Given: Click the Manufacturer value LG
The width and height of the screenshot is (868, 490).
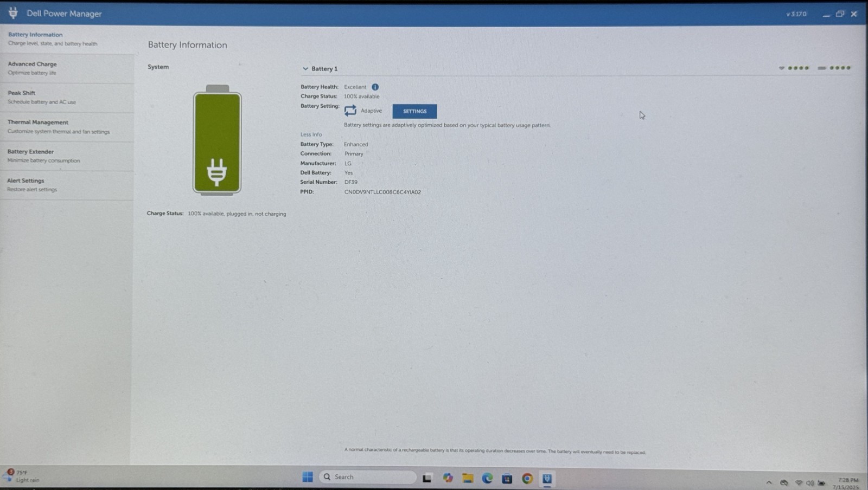Looking at the screenshot, I should pyautogui.click(x=348, y=163).
